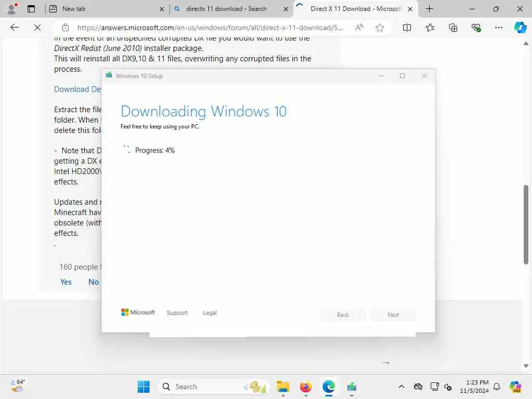
Task: Open the Support link in Setup
Action: 177,313
